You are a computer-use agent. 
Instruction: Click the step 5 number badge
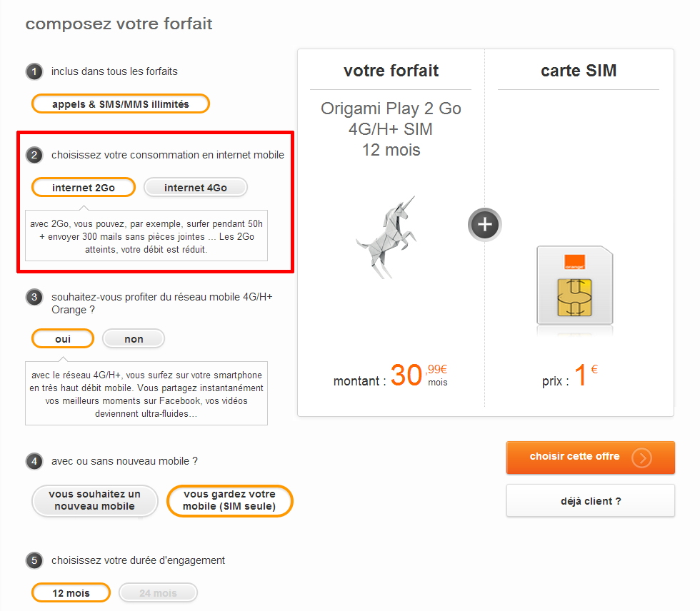click(34, 560)
